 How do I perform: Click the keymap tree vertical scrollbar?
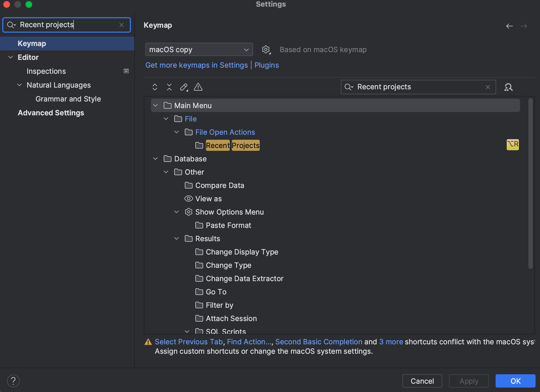531,184
